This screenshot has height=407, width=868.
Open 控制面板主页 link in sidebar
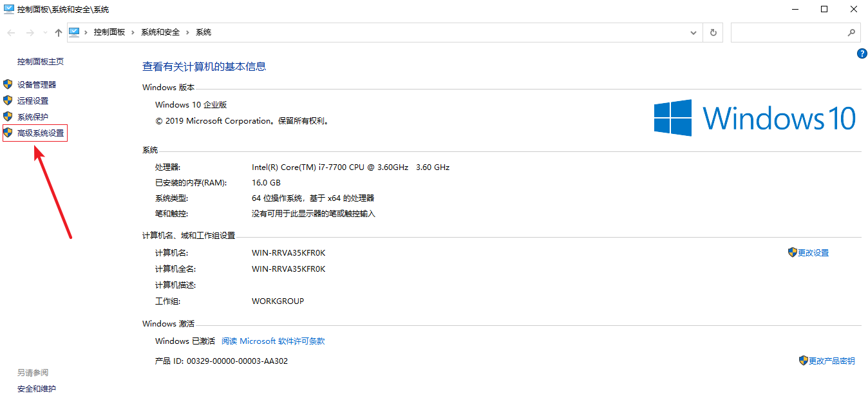click(41, 62)
